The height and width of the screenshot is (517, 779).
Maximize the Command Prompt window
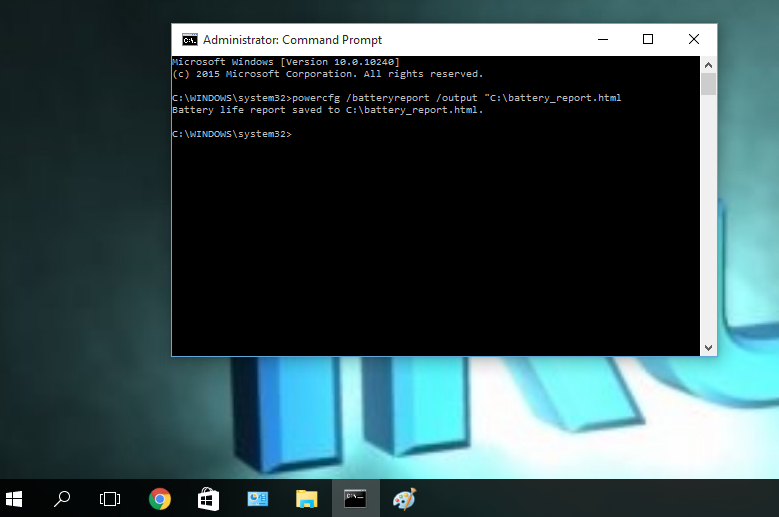point(648,39)
